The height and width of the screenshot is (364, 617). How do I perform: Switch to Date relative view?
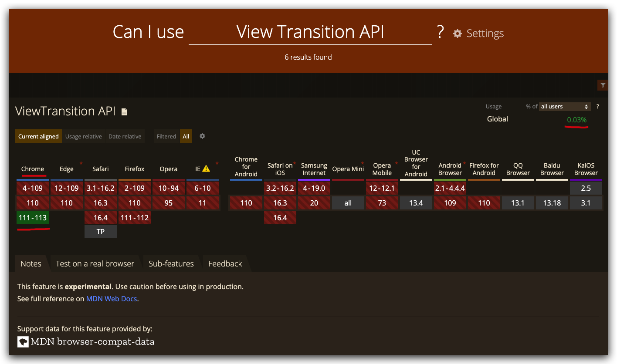(x=125, y=136)
